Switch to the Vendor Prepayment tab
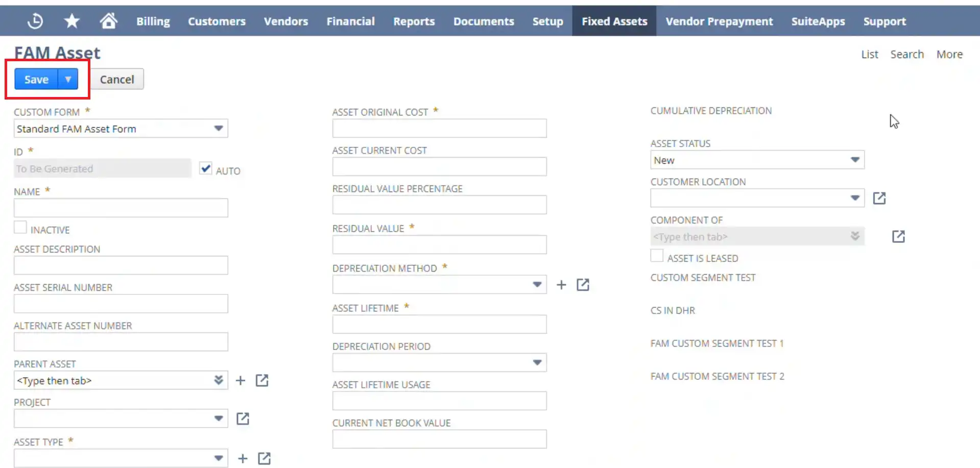 (719, 21)
